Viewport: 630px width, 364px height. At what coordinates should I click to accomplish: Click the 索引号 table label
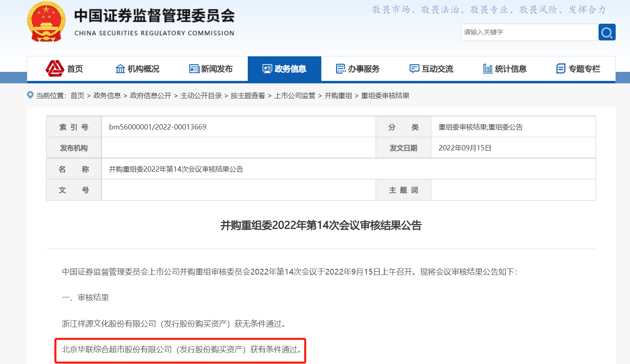(x=74, y=127)
